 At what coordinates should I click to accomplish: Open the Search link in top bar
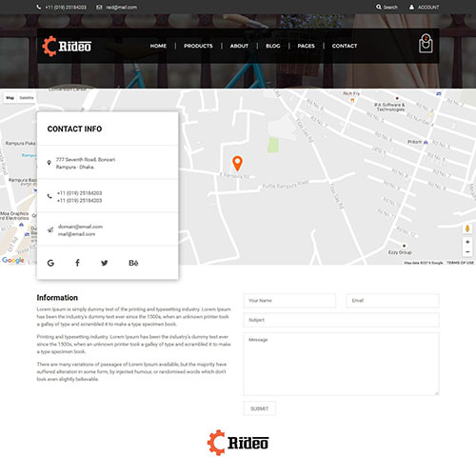pyautogui.click(x=387, y=7)
